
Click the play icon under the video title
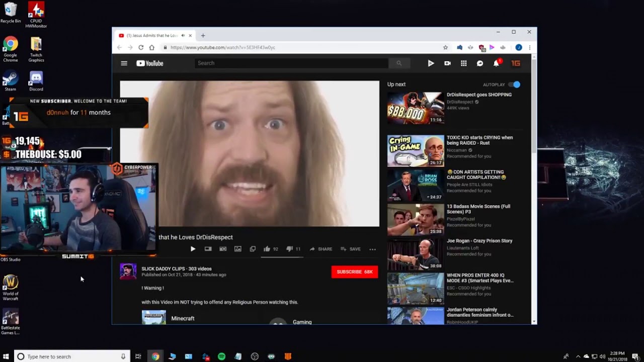tap(193, 249)
